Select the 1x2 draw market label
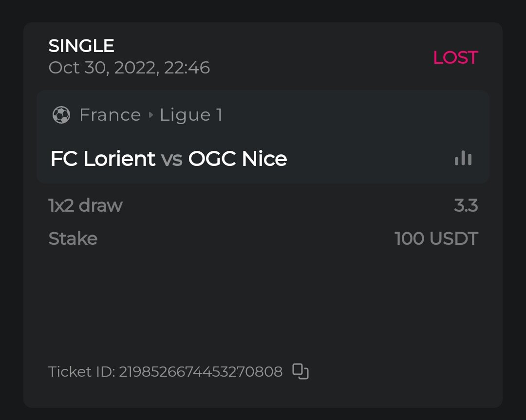 click(86, 206)
